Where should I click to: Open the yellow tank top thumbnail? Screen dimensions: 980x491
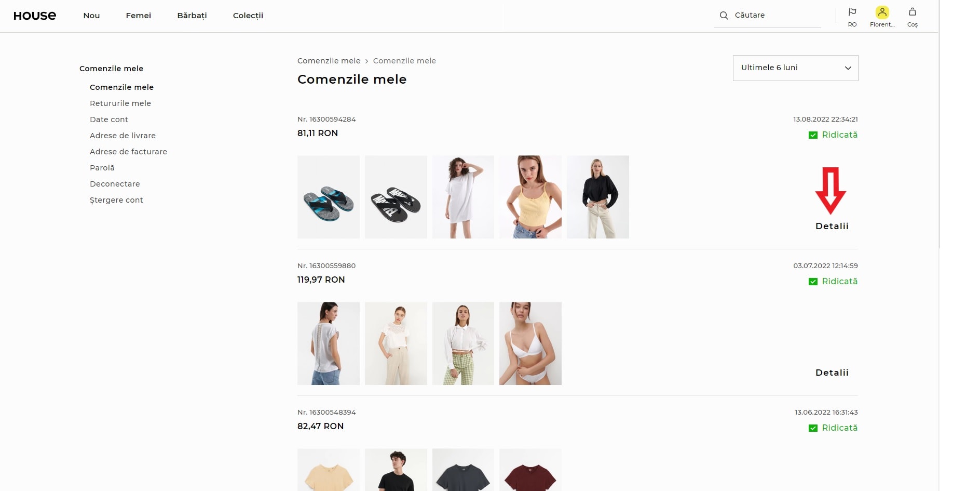pyautogui.click(x=530, y=197)
